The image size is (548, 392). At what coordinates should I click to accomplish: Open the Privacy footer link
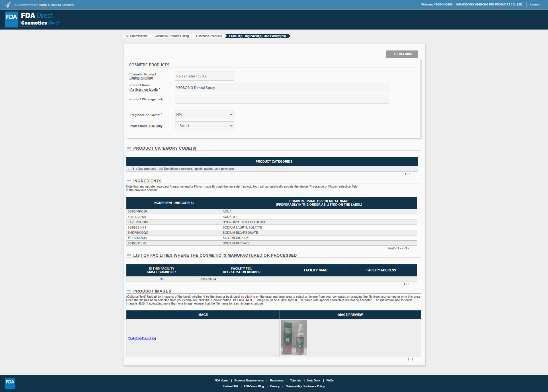tap(275, 386)
